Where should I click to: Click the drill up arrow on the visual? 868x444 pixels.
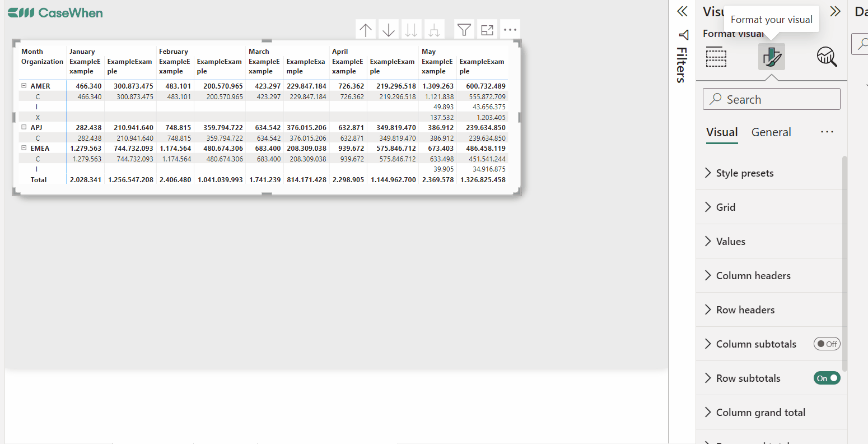tap(365, 29)
